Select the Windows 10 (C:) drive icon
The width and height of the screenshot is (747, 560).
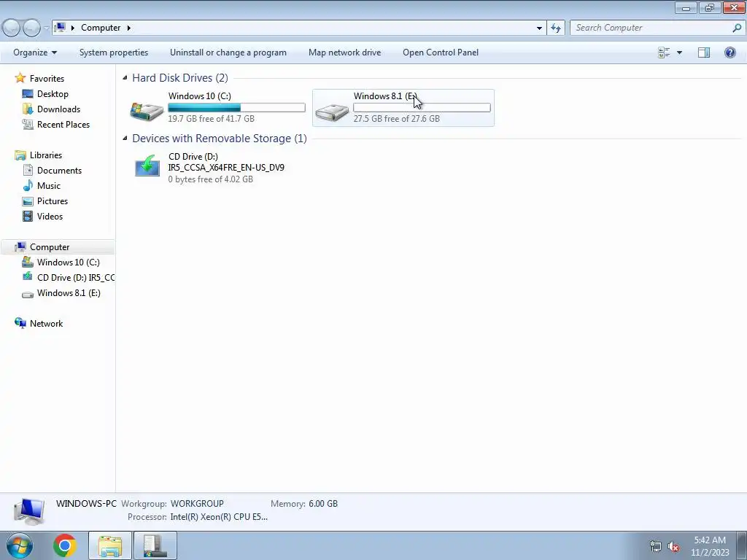click(x=147, y=111)
